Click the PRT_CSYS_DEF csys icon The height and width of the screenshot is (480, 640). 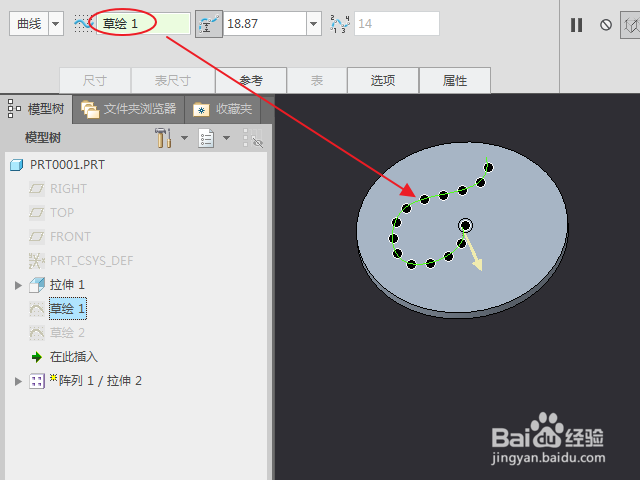(x=37, y=261)
